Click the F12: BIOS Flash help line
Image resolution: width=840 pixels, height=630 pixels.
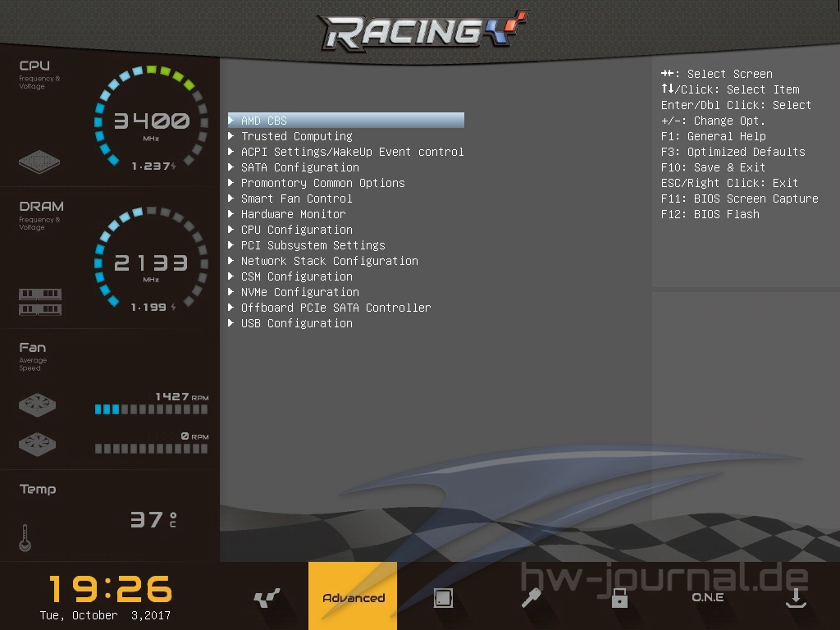(710, 214)
